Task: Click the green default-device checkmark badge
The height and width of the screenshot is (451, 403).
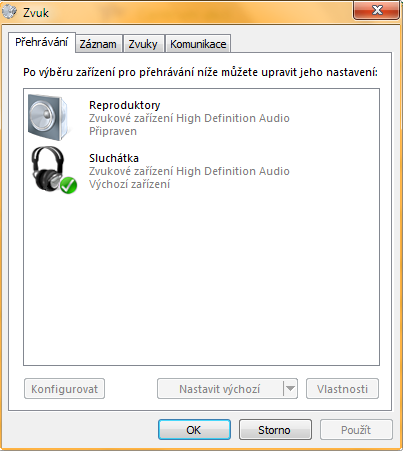Action: click(x=69, y=185)
